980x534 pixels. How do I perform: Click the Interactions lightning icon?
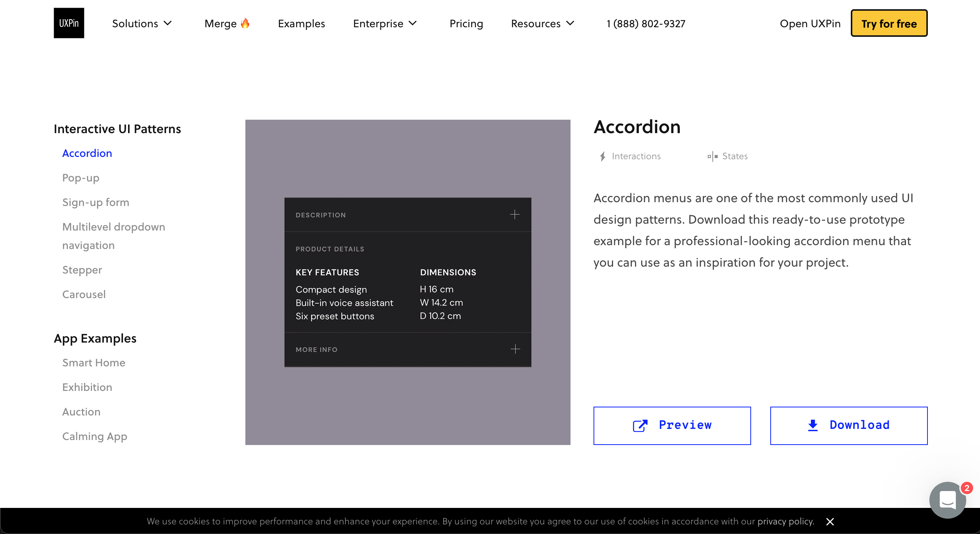click(x=603, y=157)
